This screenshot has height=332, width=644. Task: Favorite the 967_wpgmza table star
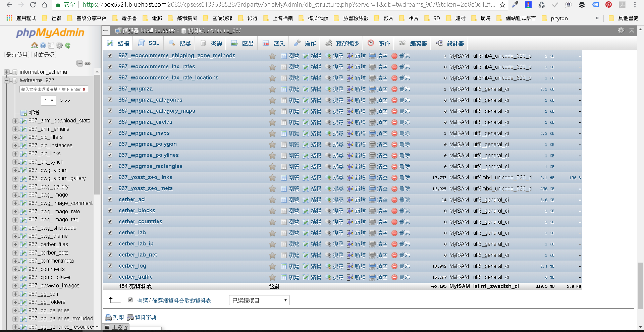pos(272,89)
